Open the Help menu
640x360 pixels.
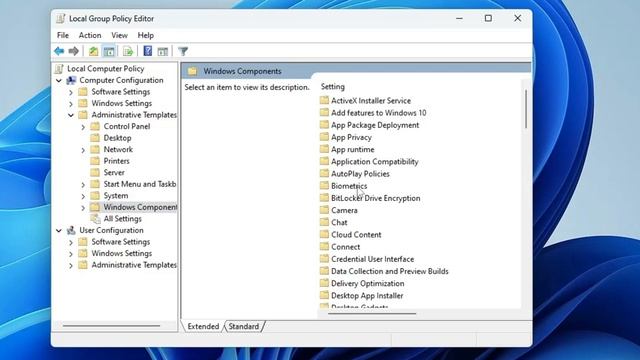coord(145,36)
